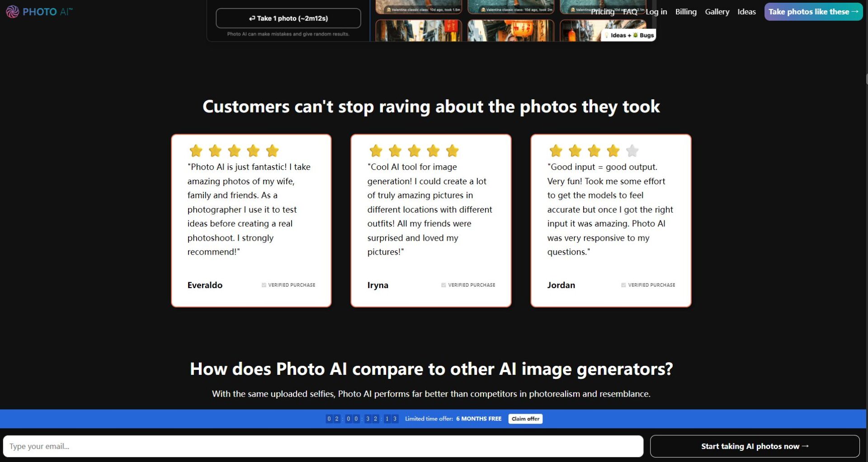Screen dimensions: 868x462
Task: Click verified purchase check icon for Iryna
Action: pos(443,285)
